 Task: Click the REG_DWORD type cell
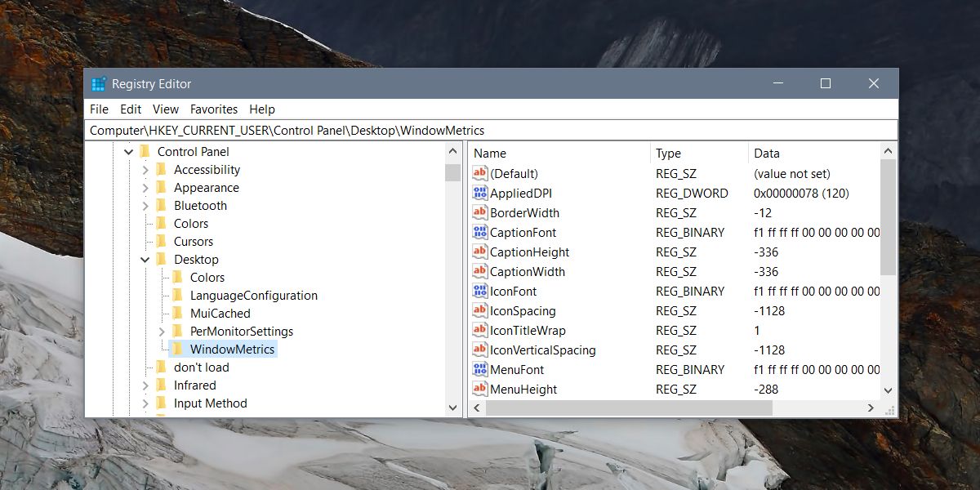pyautogui.click(x=690, y=194)
